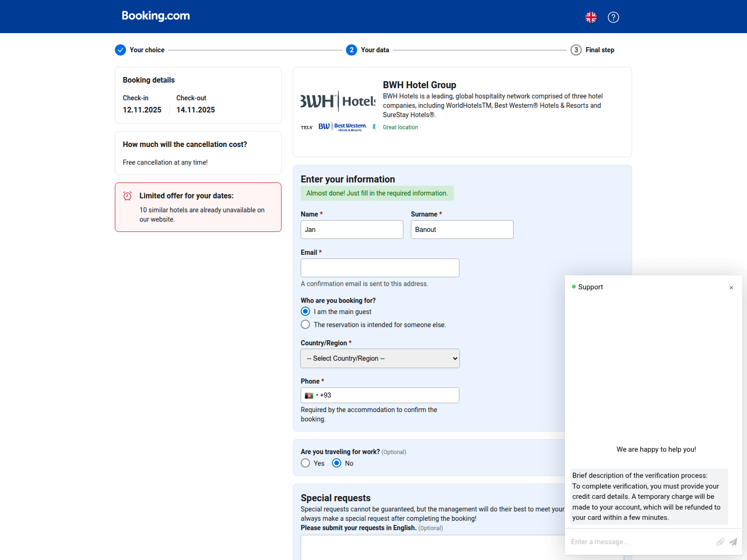The height and width of the screenshot is (560, 747).
Task: Click the special requests text area
Action: pos(432,547)
